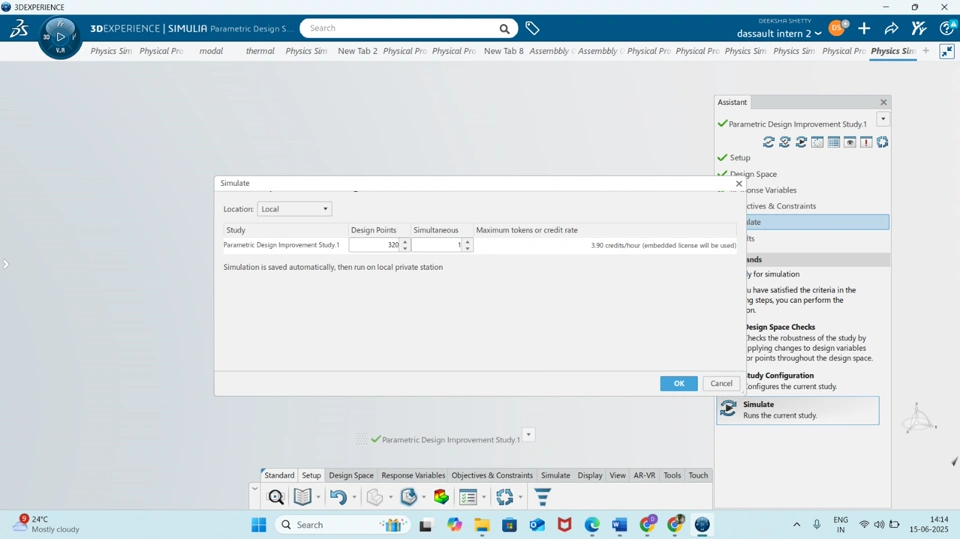Open the dropdown arrow next to the book icon
The width and height of the screenshot is (960, 539).
click(x=318, y=497)
